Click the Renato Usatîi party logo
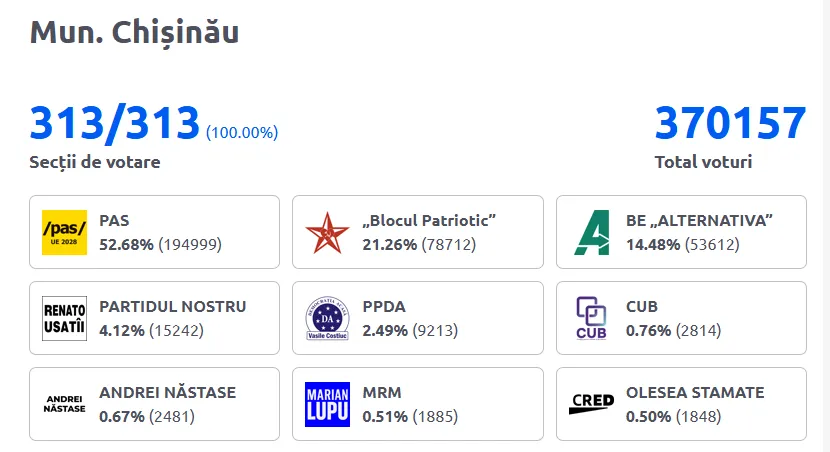This screenshot has height=452, width=830. click(x=64, y=318)
